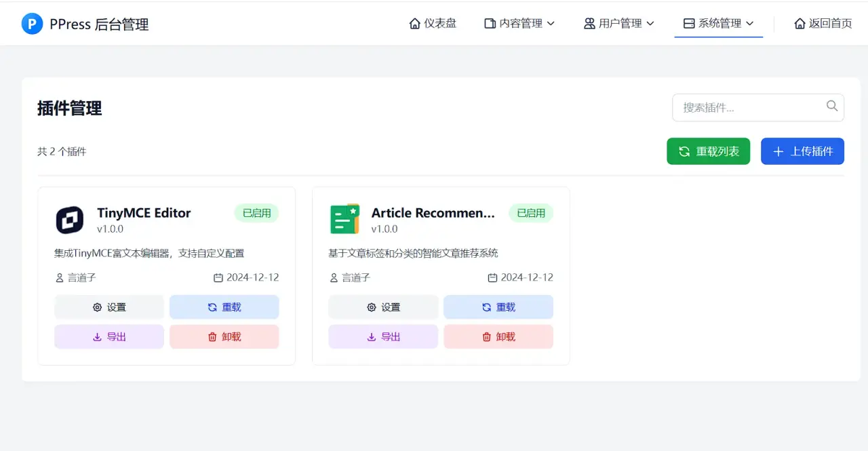The height and width of the screenshot is (451, 868).
Task: Go to 返回首页 link
Action: click(x=823, y=24)
